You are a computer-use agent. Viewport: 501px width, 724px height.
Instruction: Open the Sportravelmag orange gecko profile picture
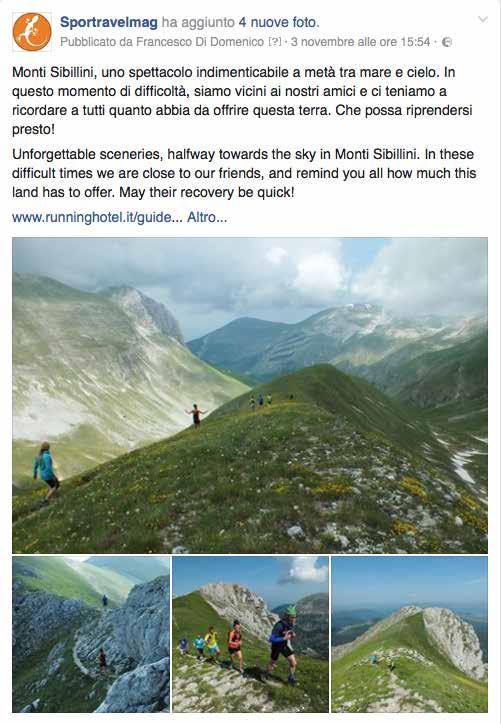(x=32, y=32)
